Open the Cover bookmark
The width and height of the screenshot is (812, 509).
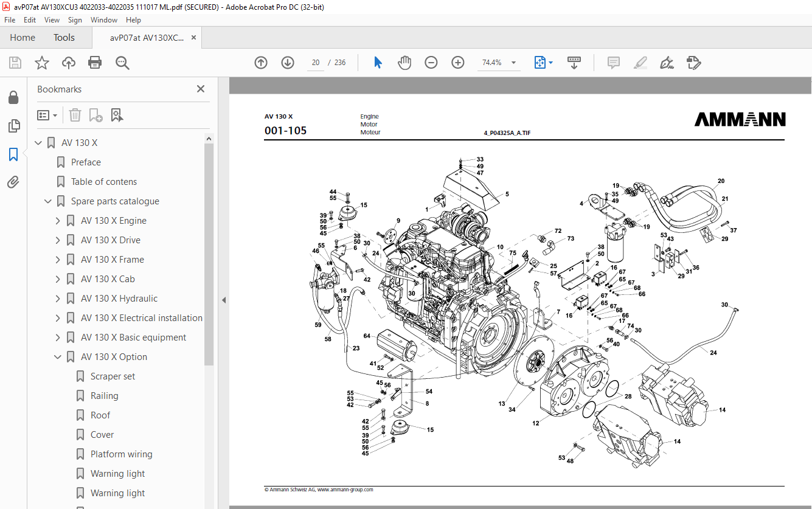pyautogui.click(x=102, y=435)
